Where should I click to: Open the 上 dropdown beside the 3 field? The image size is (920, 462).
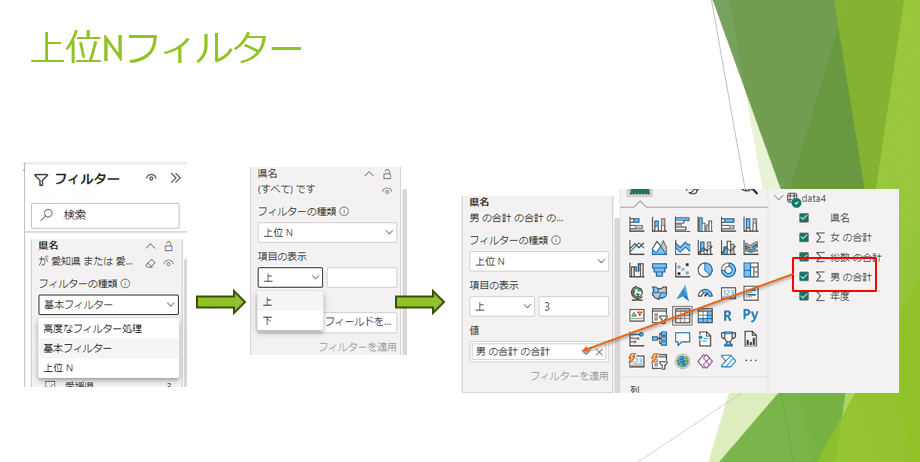502,306
